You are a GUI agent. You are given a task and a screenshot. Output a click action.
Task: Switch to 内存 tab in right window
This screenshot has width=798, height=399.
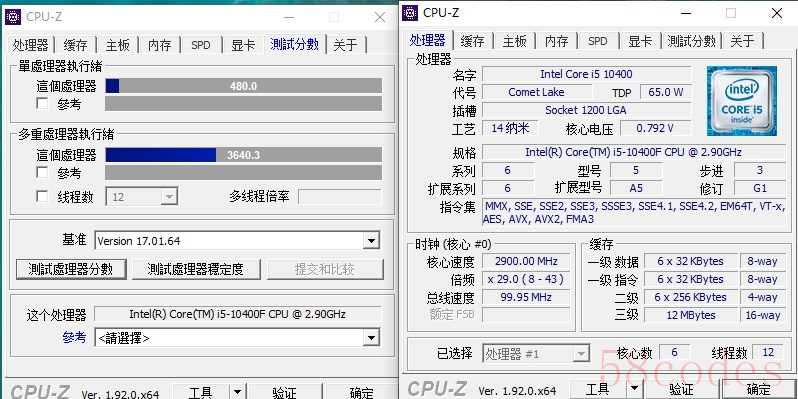click(x=556, y=41)
